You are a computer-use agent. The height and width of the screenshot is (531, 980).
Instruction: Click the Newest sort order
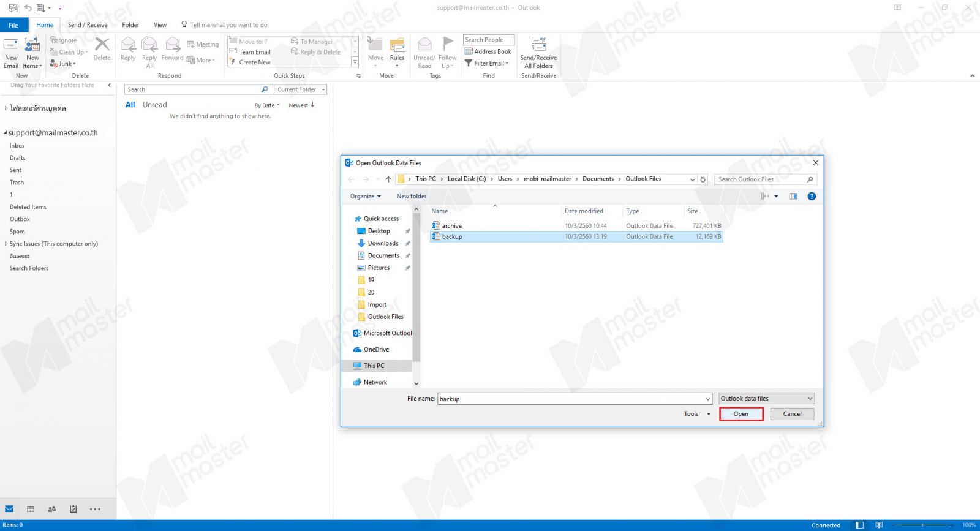point(301,105)
